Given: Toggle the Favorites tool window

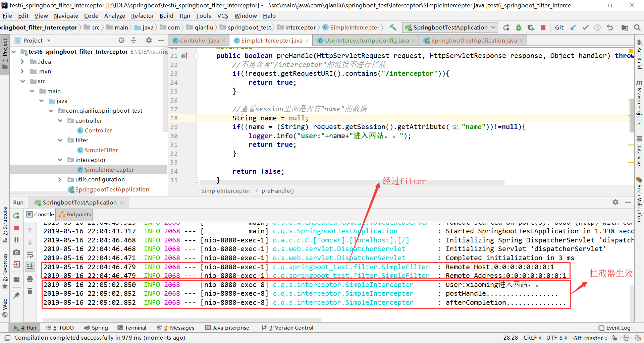Looking at the screenshot, I should pos(5,271).
